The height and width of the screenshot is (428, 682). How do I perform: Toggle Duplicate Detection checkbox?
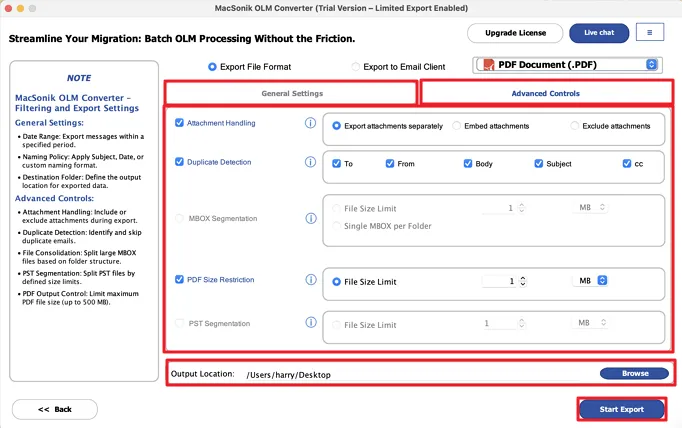tap(179, 162)
